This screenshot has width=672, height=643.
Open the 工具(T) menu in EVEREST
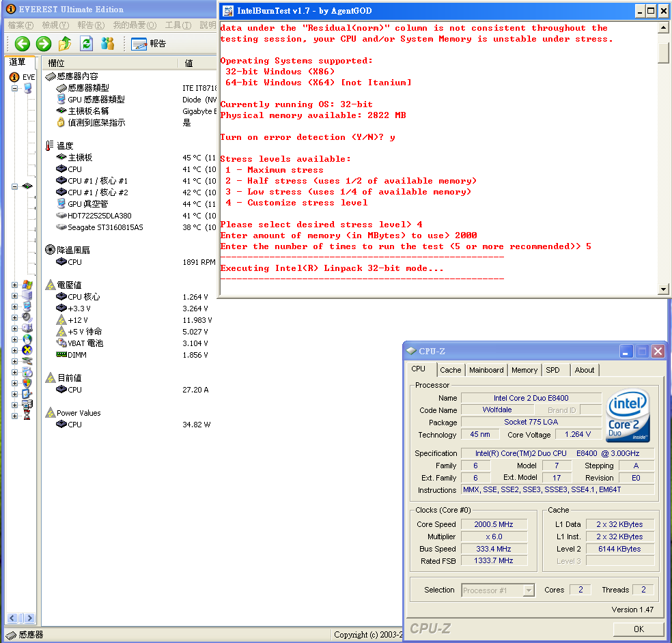tap(178, 25)
